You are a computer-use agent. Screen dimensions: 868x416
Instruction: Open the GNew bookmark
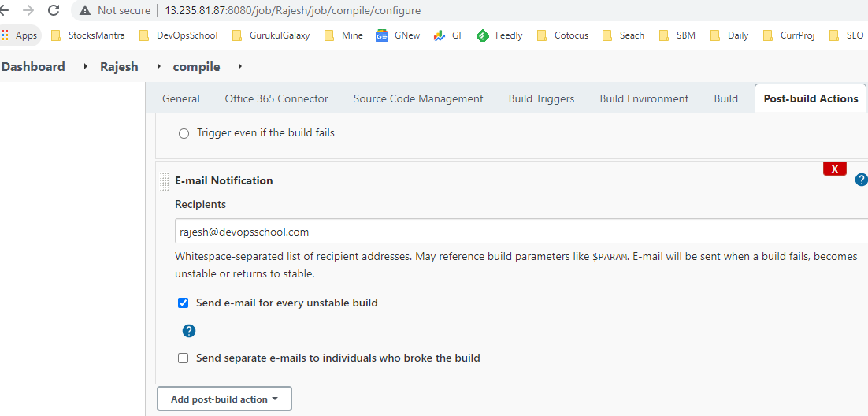(398, 35)
